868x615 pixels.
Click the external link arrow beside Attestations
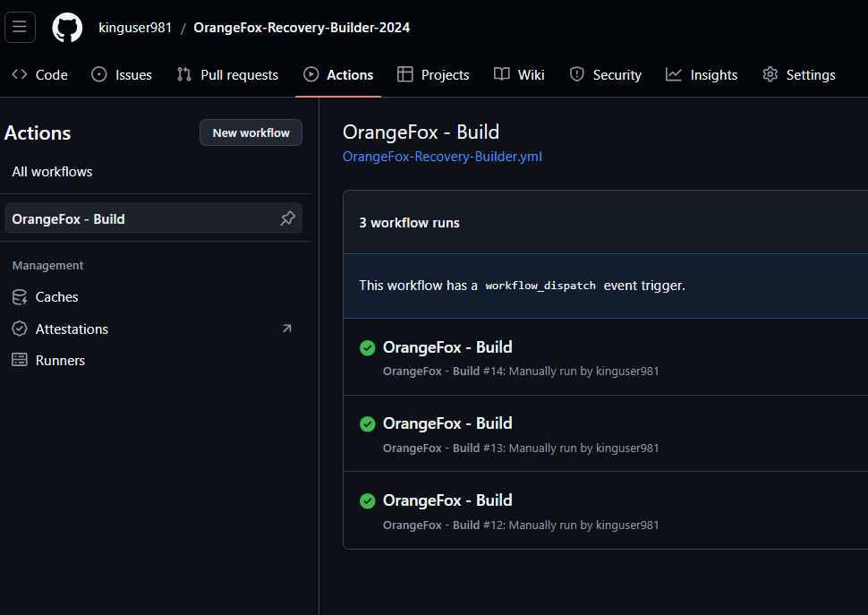pyautogui.click(x=286, y=329)
